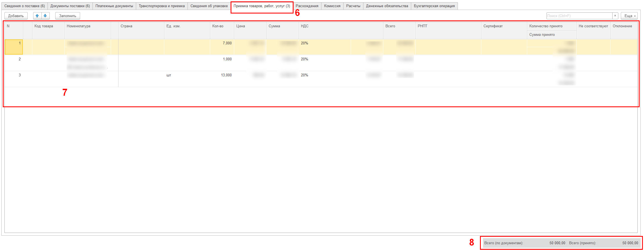Open the Комиссия tab
644x250 pixels.
tap(332, 6)
